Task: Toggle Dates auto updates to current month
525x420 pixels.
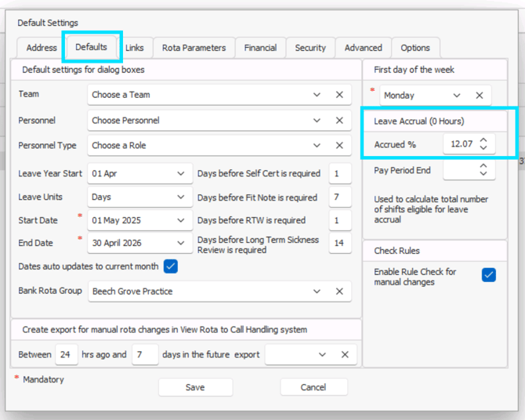Action: 171,266
